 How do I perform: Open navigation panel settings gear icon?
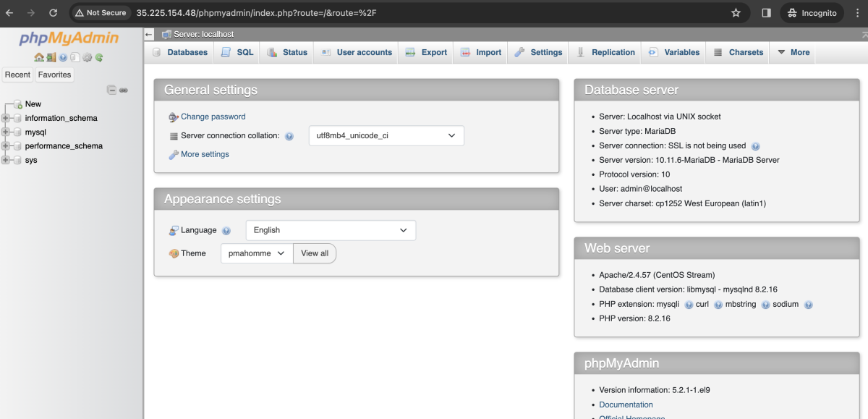pyautogui.click(x=87, y=57)
